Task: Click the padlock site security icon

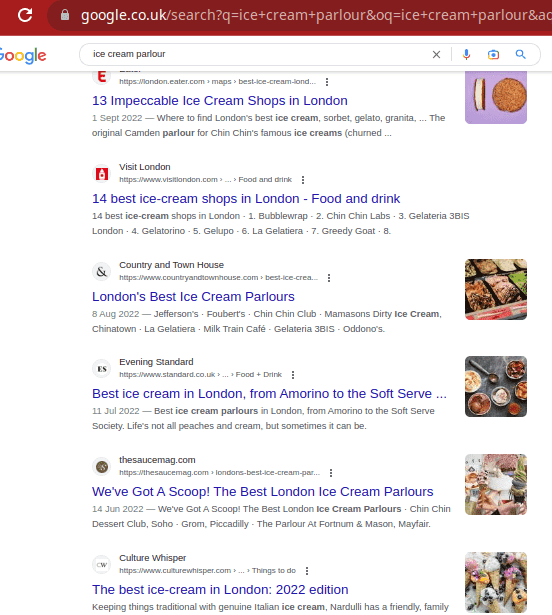Action: (x=65, y=15)
